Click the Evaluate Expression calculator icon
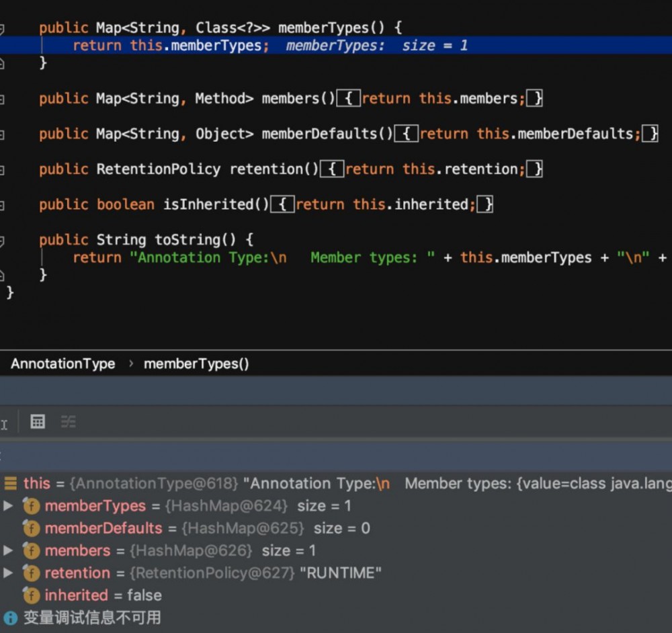 [x=38, y=421]
